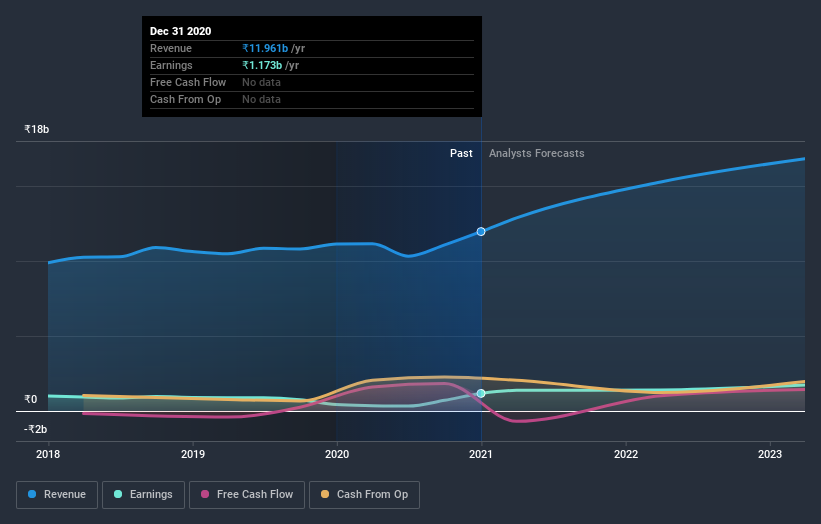
Task: Click the Dec 31 2020 tooltip date
Action: tap(181, 31)
